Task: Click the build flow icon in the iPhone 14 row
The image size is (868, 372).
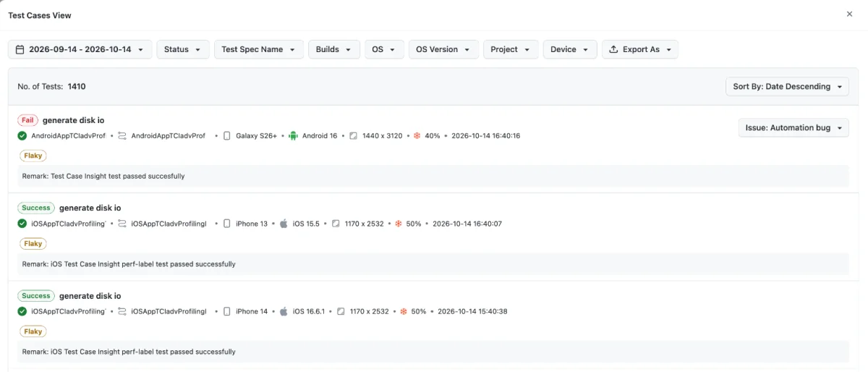Action: [122, 312]
